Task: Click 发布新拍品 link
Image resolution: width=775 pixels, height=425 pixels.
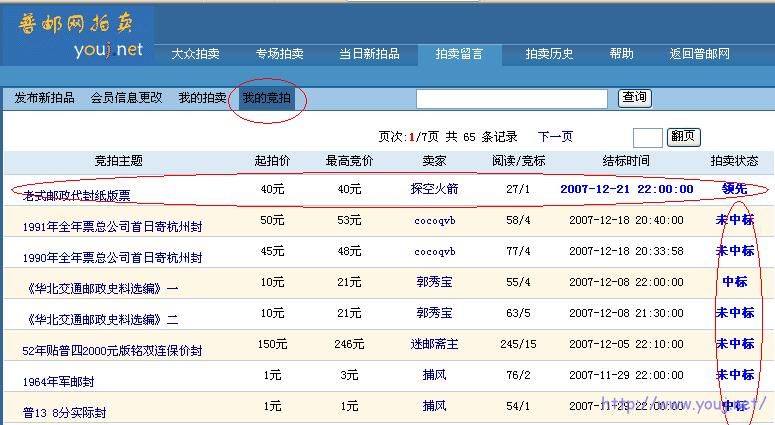Action: tap(44, 98)
